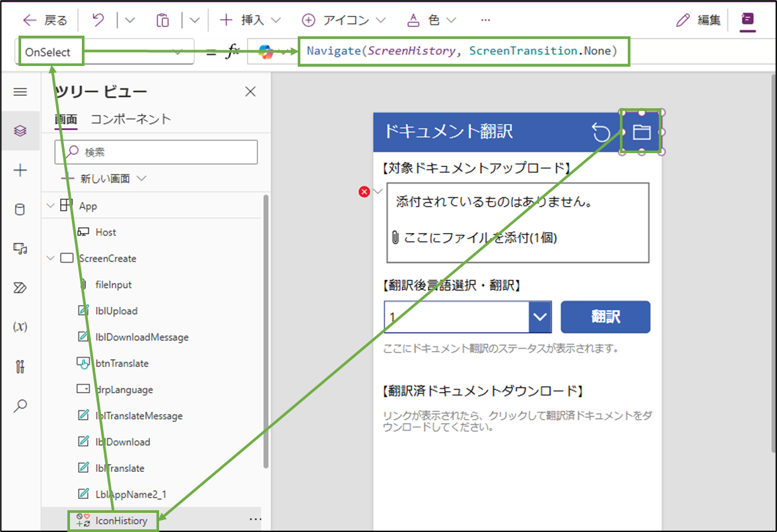Open the Color (色) dropdown
The image size is (777, 532).
pos(431,20)
